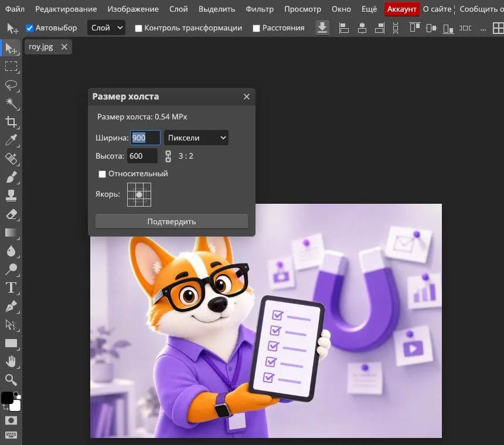Viewport: 504px width, 445px height.
Task: Open the О сайте link
Action: (x=437, y=9)
